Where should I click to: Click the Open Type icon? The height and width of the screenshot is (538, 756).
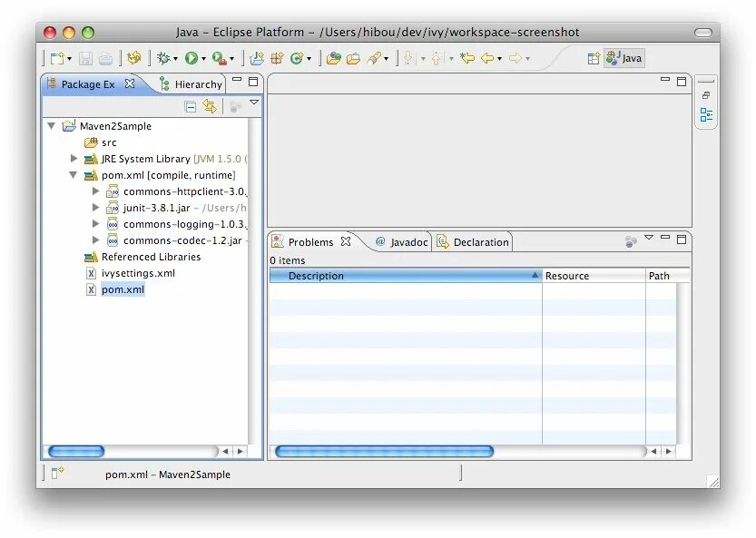coord(334,58)
